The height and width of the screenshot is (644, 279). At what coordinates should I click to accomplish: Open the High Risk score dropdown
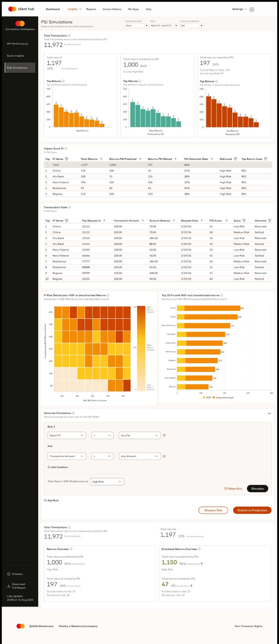tap(107, 482)
